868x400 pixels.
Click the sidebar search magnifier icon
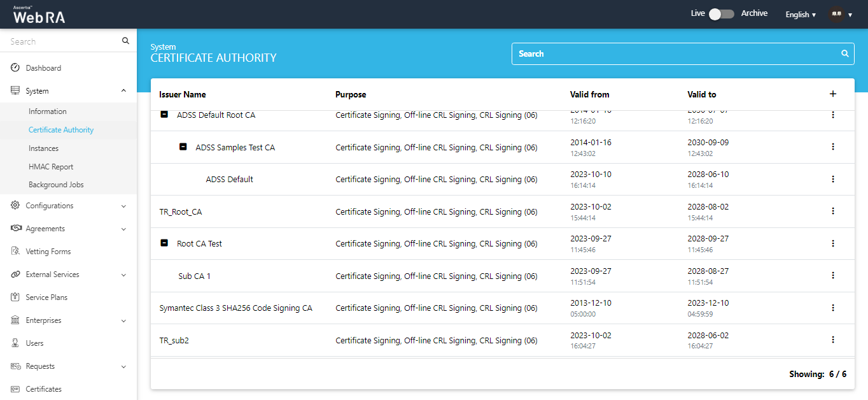125,41
